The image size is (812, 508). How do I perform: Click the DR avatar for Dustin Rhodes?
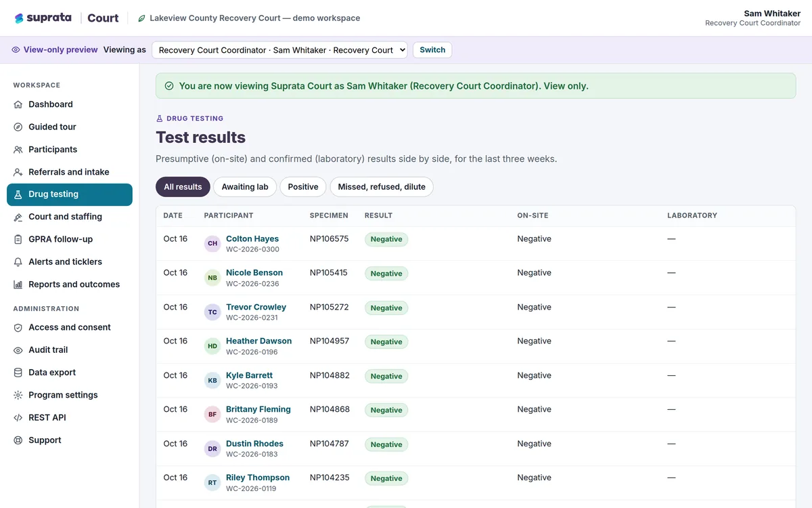(x=212, y=449)
